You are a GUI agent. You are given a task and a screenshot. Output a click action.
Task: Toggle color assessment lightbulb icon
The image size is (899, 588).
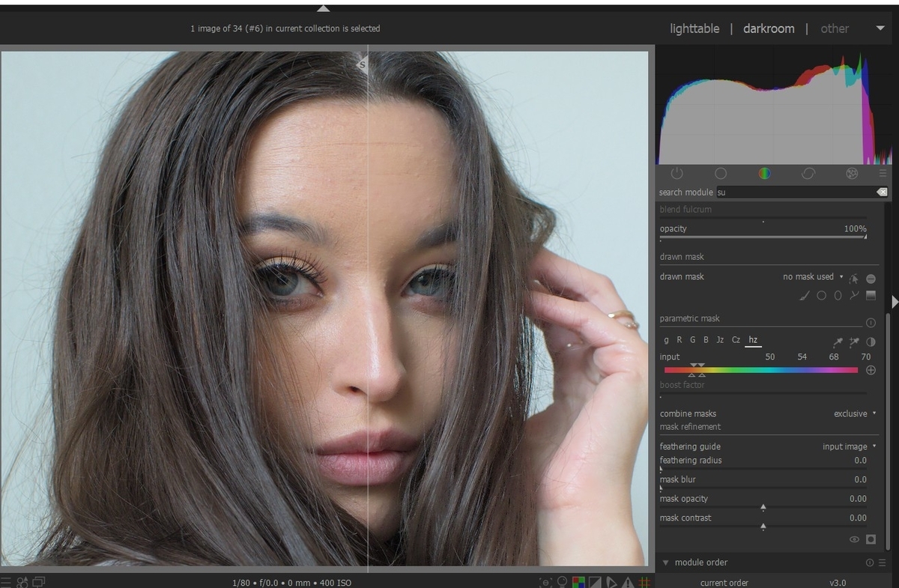coord(563,582)
